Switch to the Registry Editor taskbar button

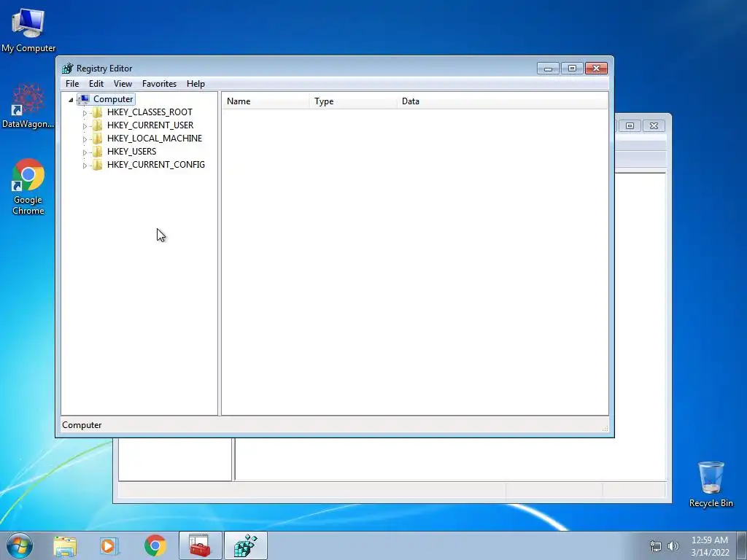(246, 545)
